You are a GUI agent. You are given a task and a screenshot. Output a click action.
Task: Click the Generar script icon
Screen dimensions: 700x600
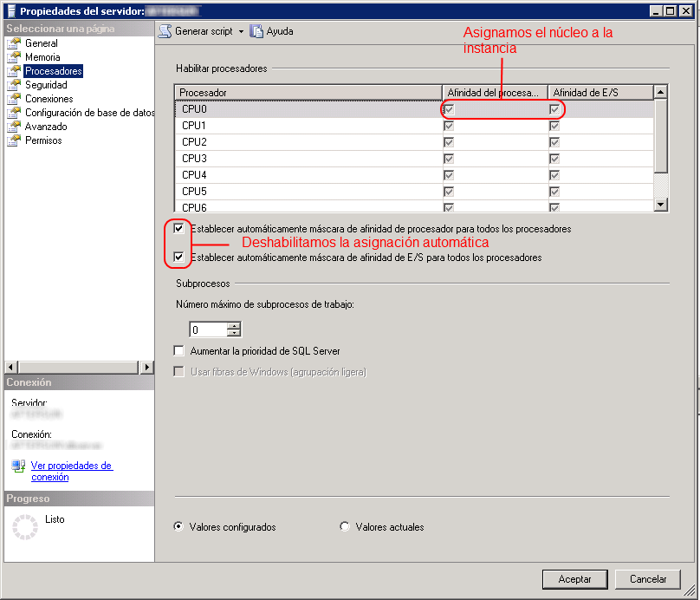[x=165, y=31]
